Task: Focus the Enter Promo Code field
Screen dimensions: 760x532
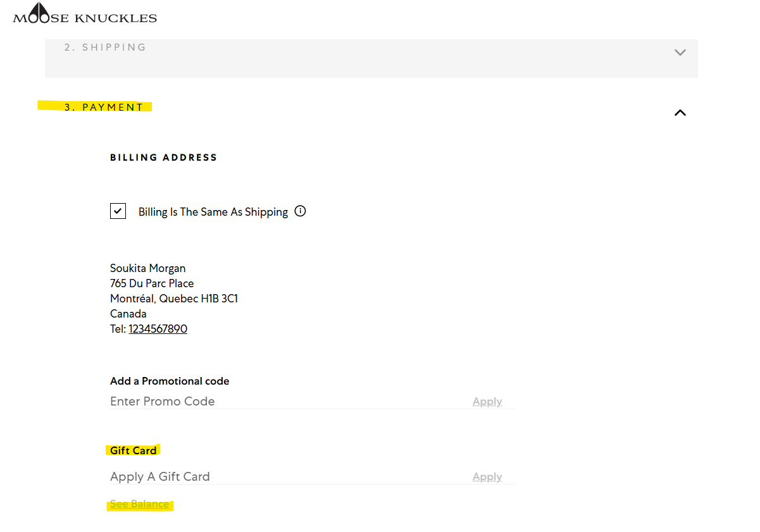Action: click(x=285, y=401)
